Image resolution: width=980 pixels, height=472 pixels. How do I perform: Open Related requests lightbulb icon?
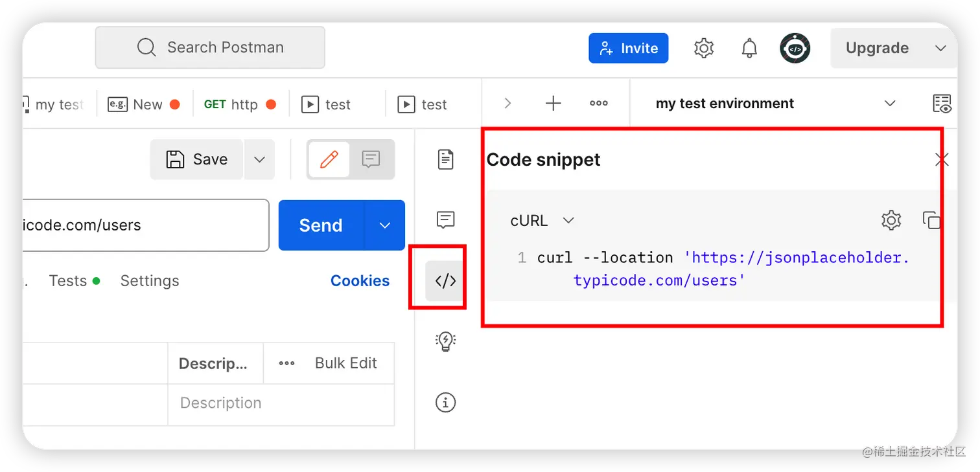point(445,341)
